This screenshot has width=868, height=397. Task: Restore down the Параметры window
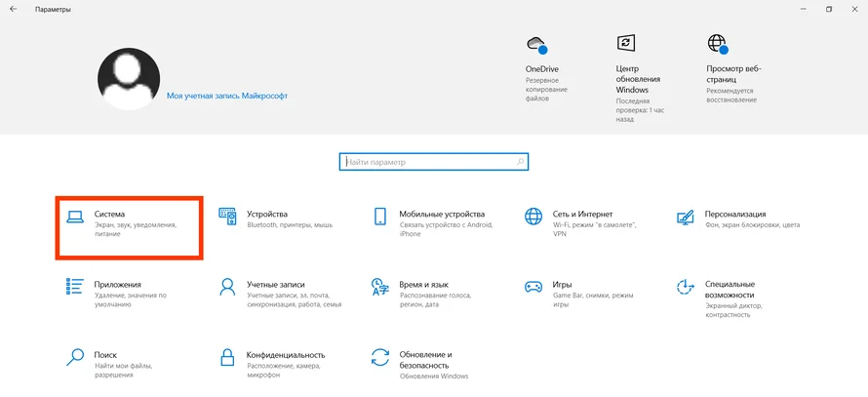[x=829, y=10]
